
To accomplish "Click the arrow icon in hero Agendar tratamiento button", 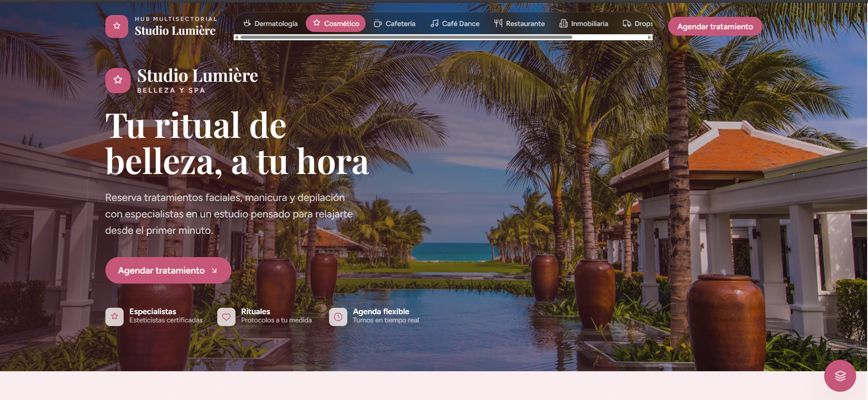I will [x=214, y=271].
